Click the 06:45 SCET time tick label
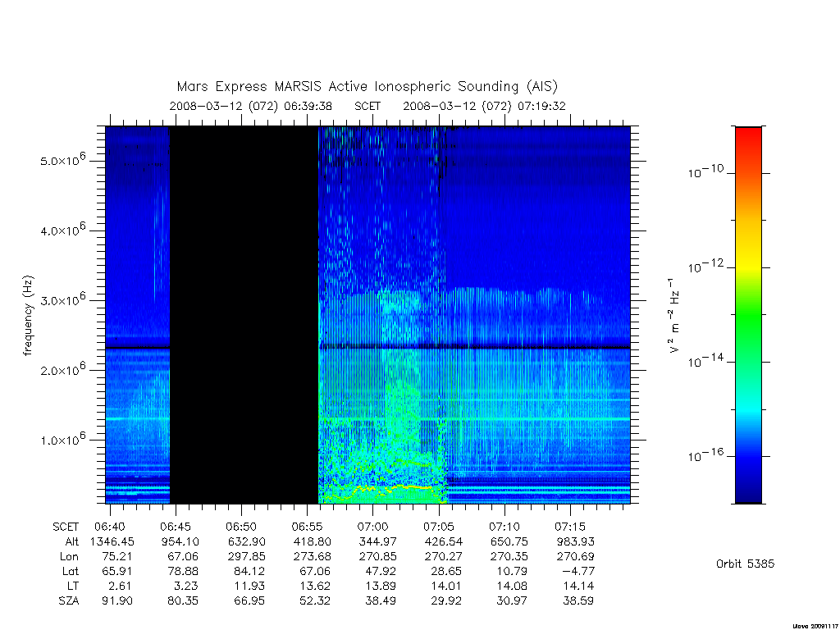This screenshot has height=630, width=840. (176, 527)
